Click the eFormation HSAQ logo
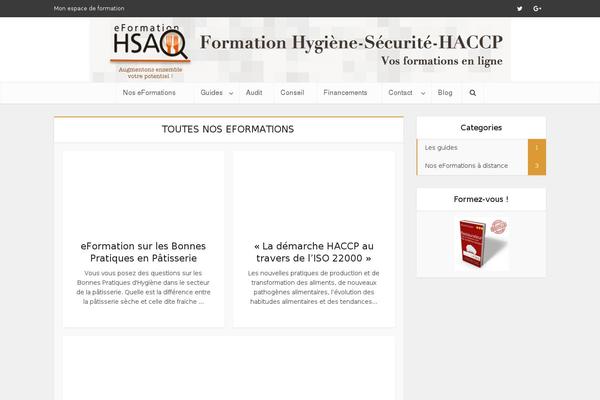This screenshot has width=600, height=400. 150,52
